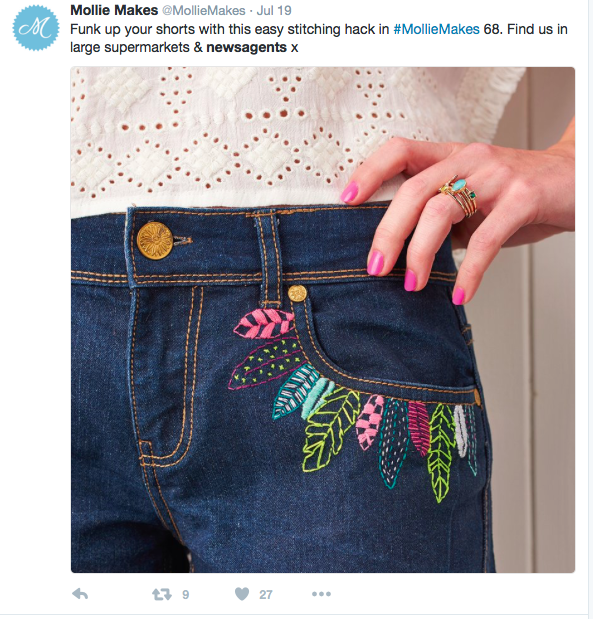Click the bold word newsagents
Screen dimensions: 593x619
pyautogui.click(x=246, y=47)
